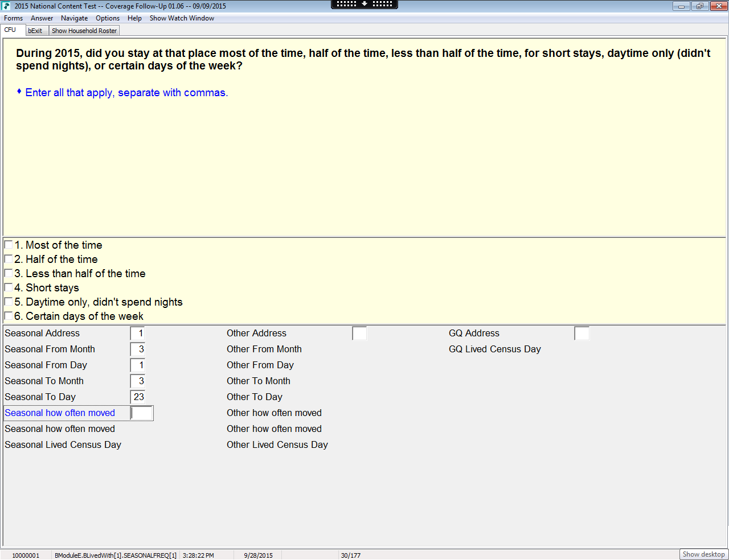Focus the active Seasonal how often moved field
This screenshot has height=560, width=729.
click(142, 413)
